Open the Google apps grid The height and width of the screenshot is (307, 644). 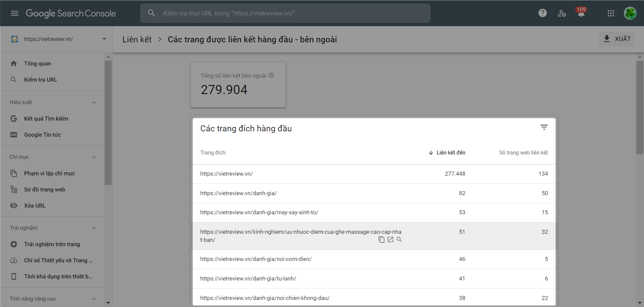611,13
